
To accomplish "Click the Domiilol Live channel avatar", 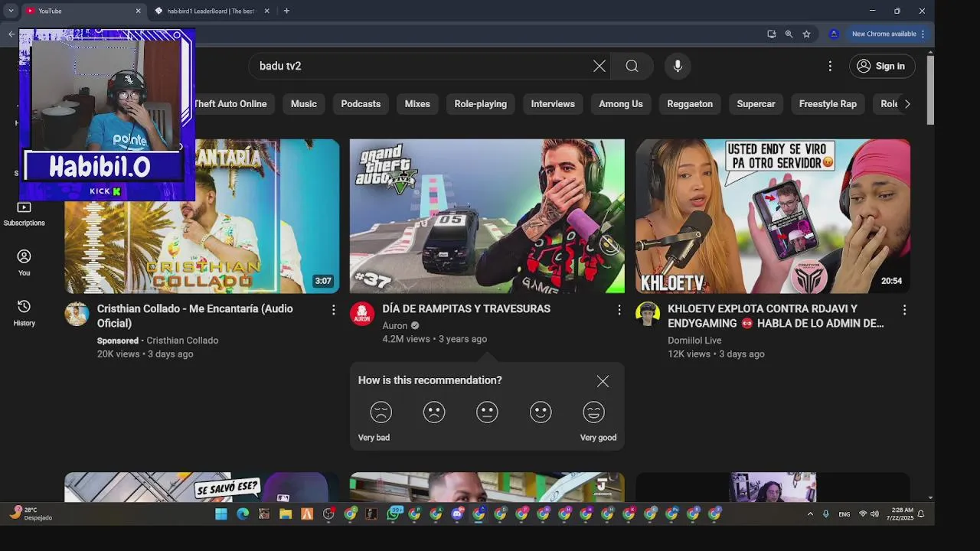I will 648,314.
